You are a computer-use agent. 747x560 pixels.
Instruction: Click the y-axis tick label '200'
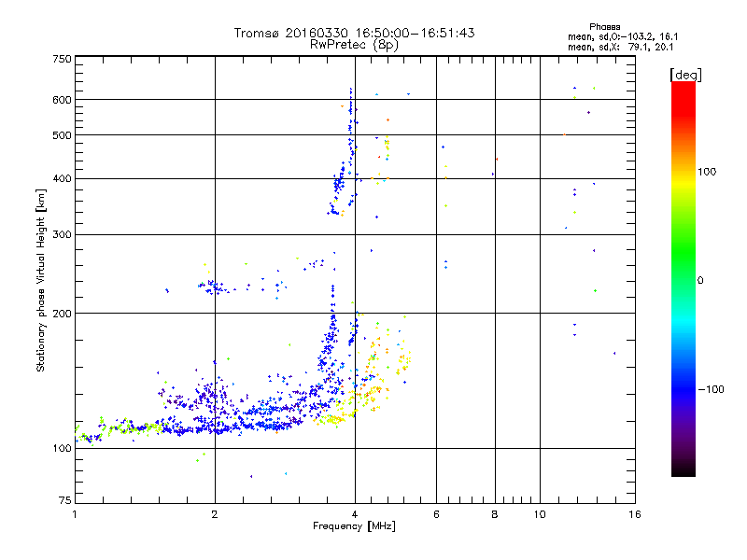point(62,314)
